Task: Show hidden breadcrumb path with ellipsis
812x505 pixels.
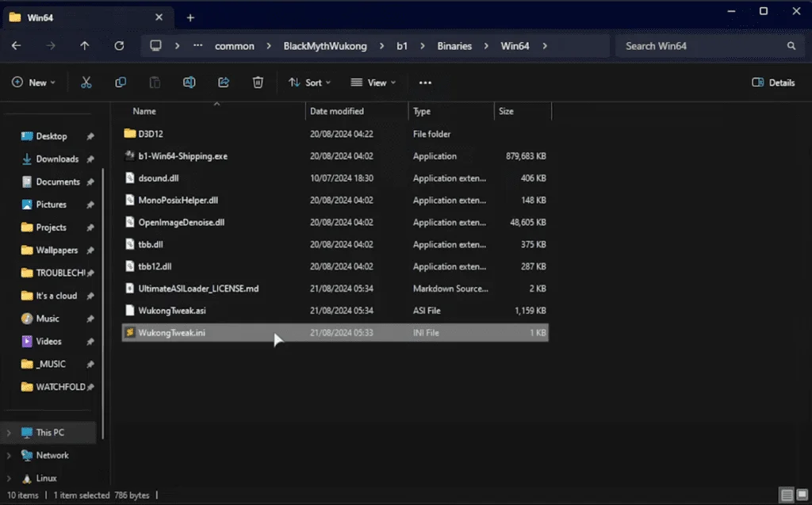Action: [197, 45]
